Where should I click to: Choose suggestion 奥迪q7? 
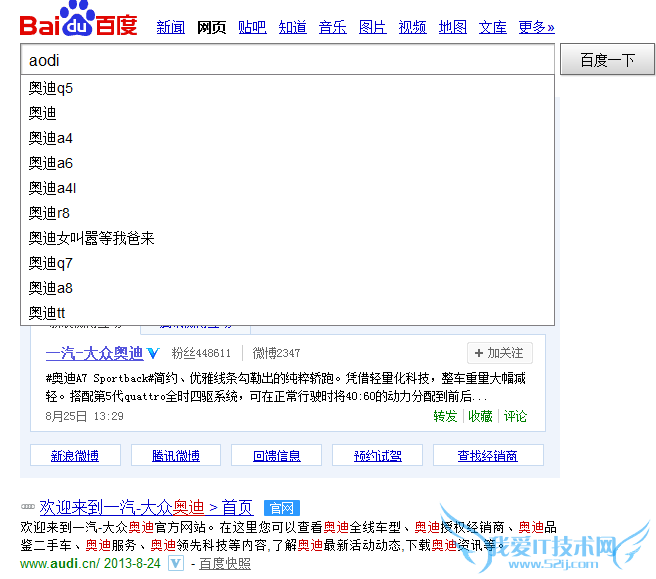(287, 263)
